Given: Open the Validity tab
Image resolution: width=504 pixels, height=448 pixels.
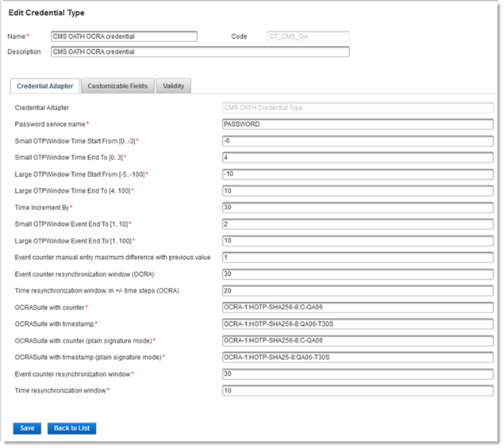Looking at the screenshot, I should coord(173,86).
